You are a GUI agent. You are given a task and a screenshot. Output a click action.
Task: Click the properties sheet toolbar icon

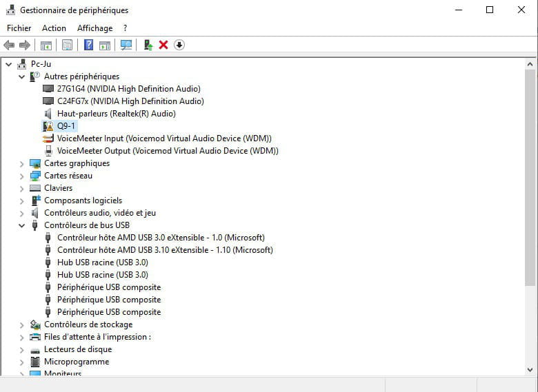67,45
